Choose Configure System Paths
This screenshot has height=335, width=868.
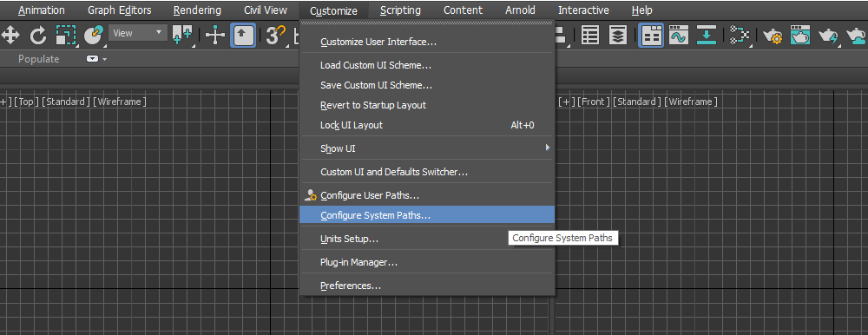tap(427, 215)
